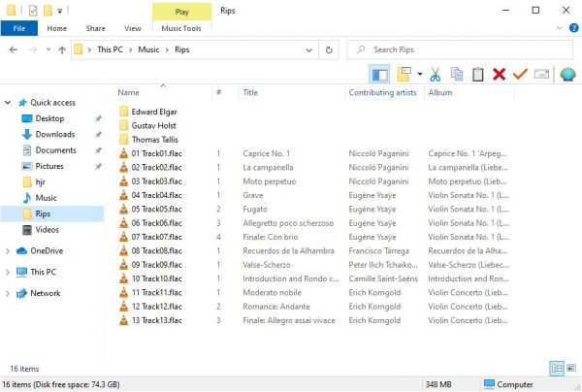Screen dimensions: 582x392
Task: Select the hjr folder in sidebar
Action: [40, 181]
